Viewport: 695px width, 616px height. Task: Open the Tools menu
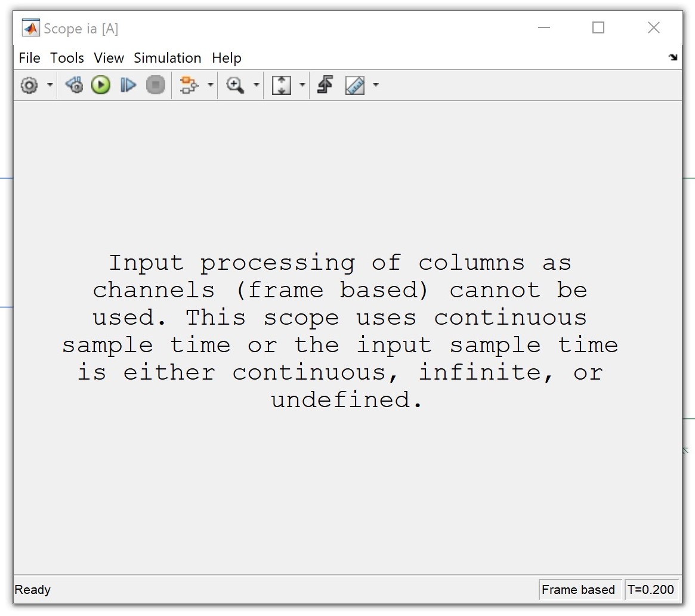click(x=67, y=58)
